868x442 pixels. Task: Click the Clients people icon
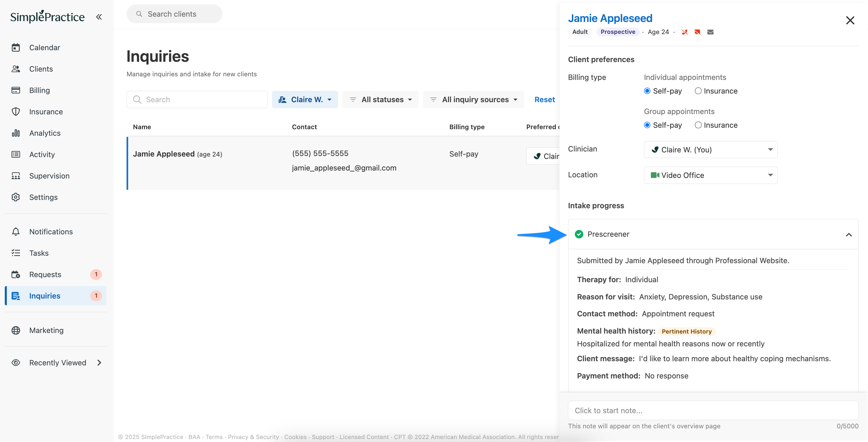coord(16,69)
